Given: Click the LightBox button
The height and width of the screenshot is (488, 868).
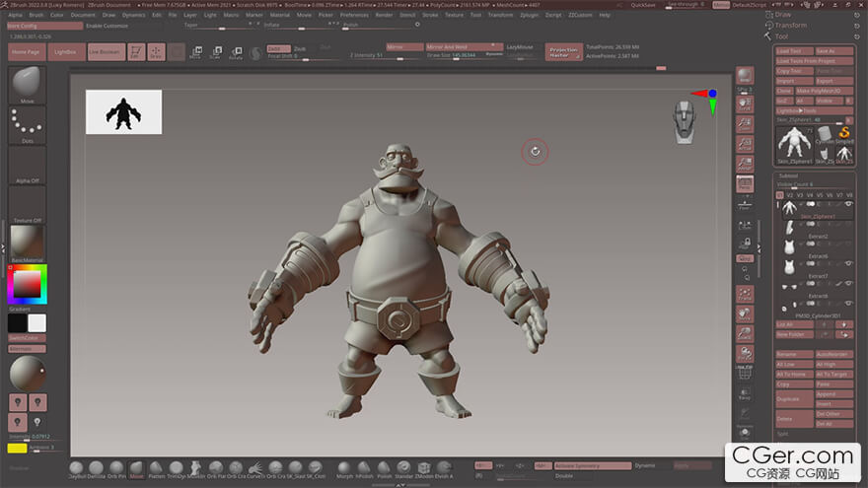Looking at the screenshot, I should [x=66, y=51].
